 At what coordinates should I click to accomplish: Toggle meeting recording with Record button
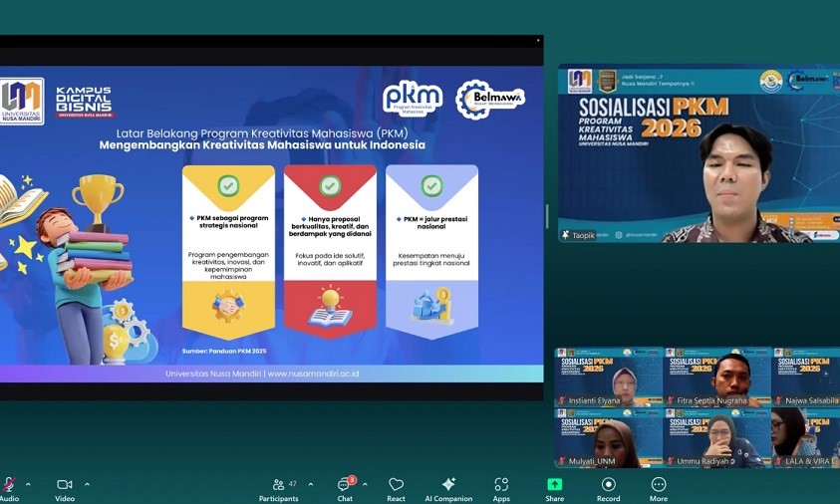point(608,485)
